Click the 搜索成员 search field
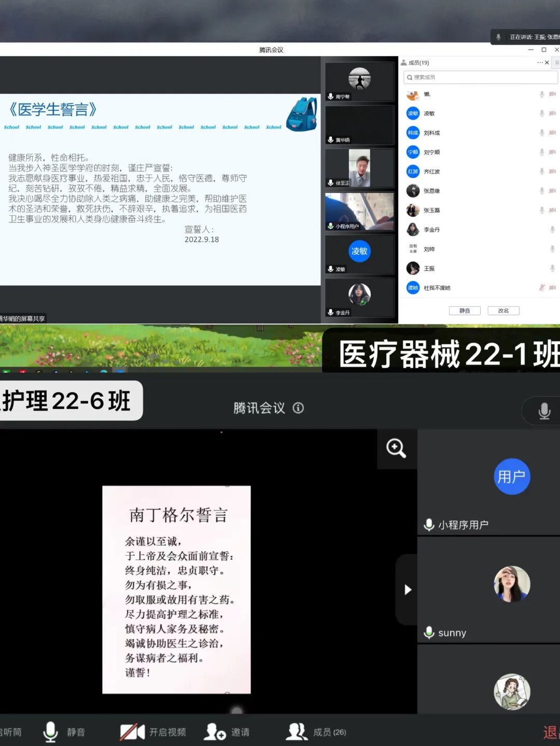This screenshot has width=560, height=746. click(x=480, y=77)
